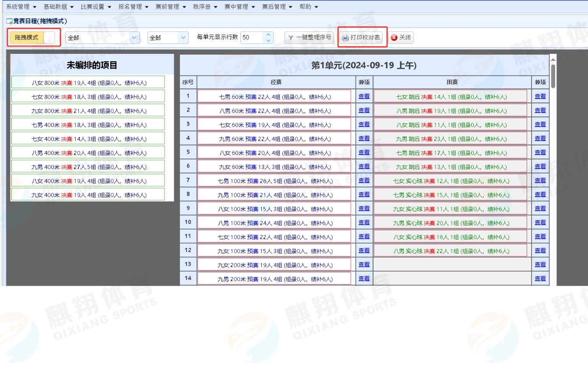Click the 竞赛日程 window title icon
The width and height of the screenshot is (588, 377).
pos(9,21)
